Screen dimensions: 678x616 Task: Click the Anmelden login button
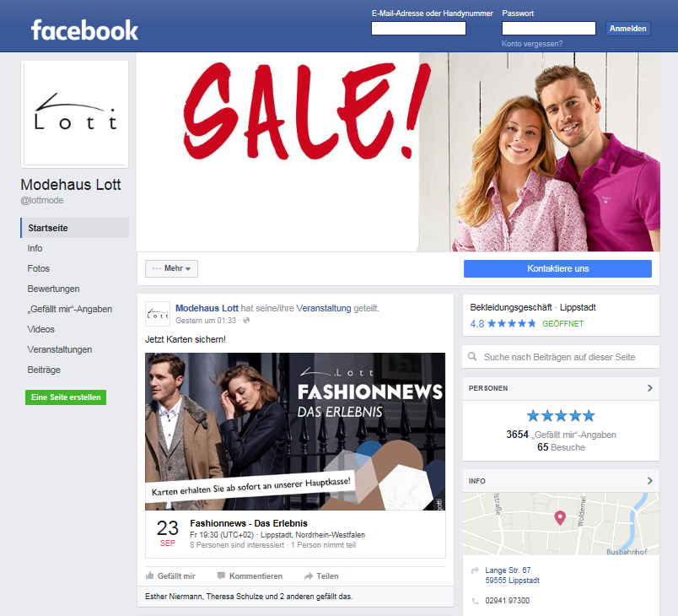tap(628, 29)
